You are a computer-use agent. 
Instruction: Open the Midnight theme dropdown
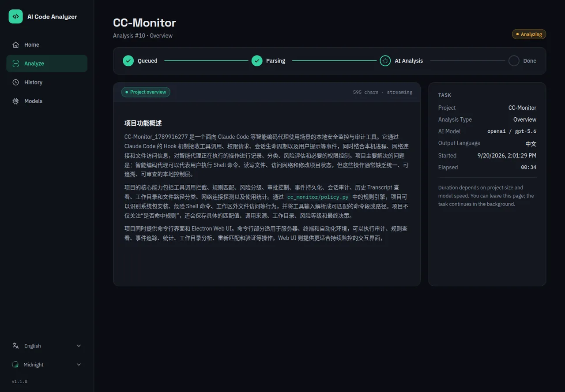click(x=47, y=365)
